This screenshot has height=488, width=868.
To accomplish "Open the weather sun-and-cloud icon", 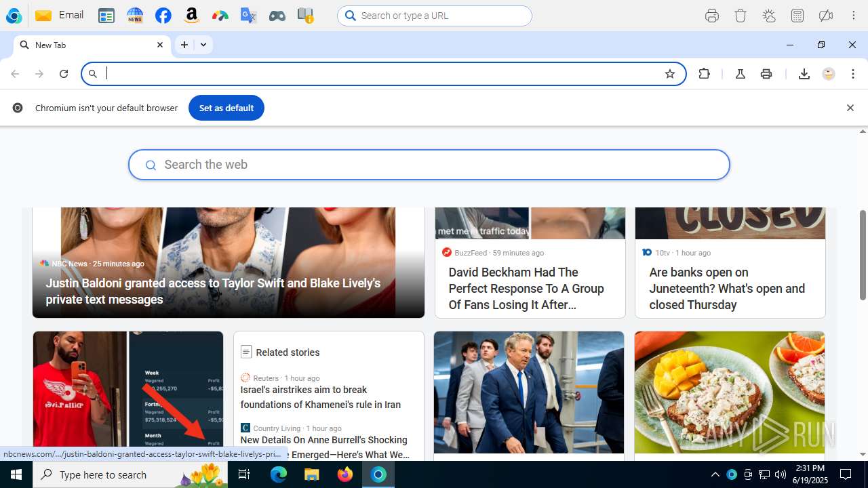I will click(x=769, y=16).
